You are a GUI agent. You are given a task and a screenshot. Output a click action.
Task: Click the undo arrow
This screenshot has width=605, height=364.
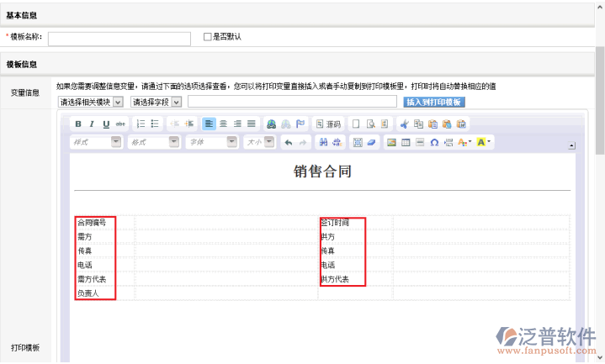coord(288,143)
